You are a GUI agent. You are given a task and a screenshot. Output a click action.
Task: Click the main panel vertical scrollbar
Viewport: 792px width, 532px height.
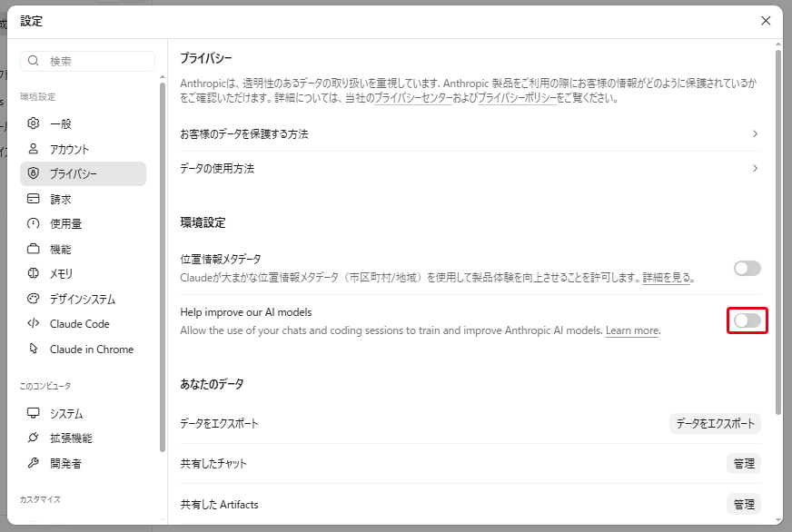point(778,232)
